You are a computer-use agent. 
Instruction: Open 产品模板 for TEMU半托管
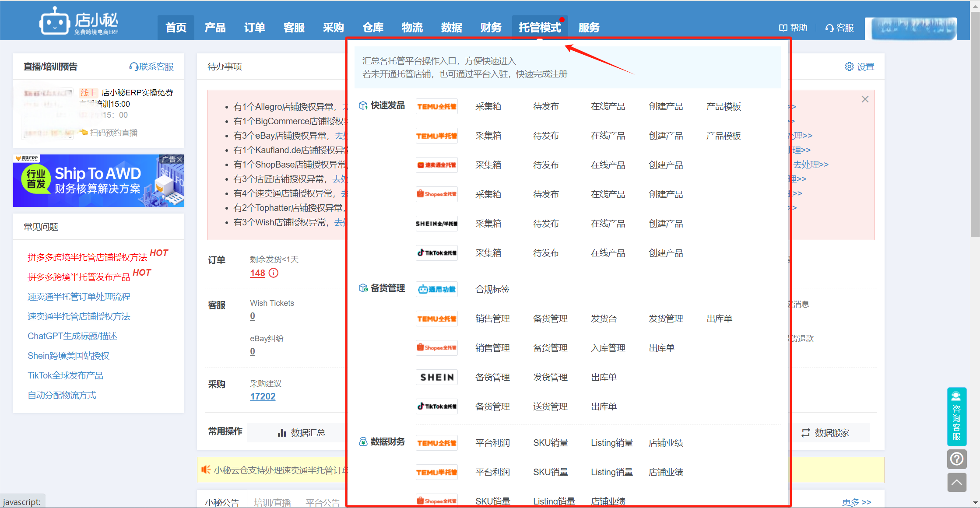[724, 136]
